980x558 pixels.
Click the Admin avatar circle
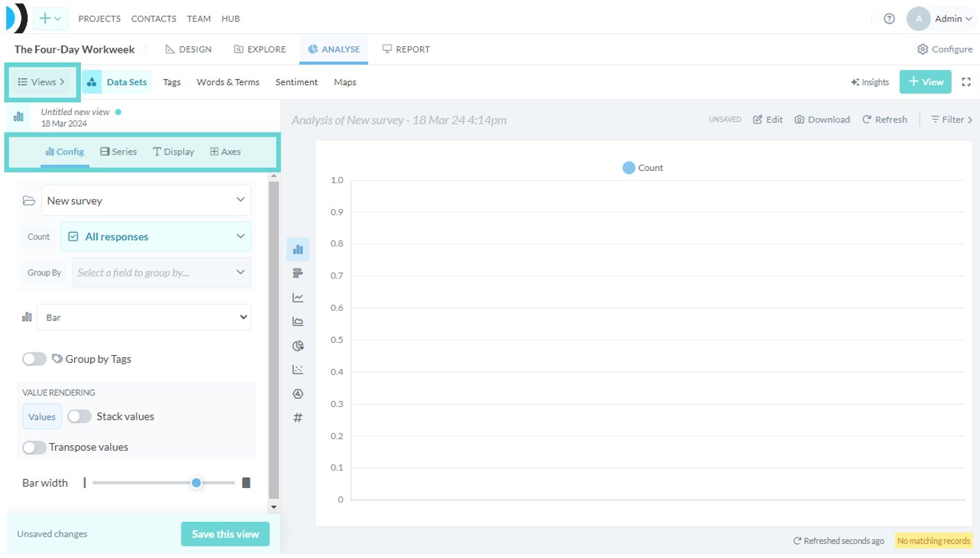click(918, 19)
